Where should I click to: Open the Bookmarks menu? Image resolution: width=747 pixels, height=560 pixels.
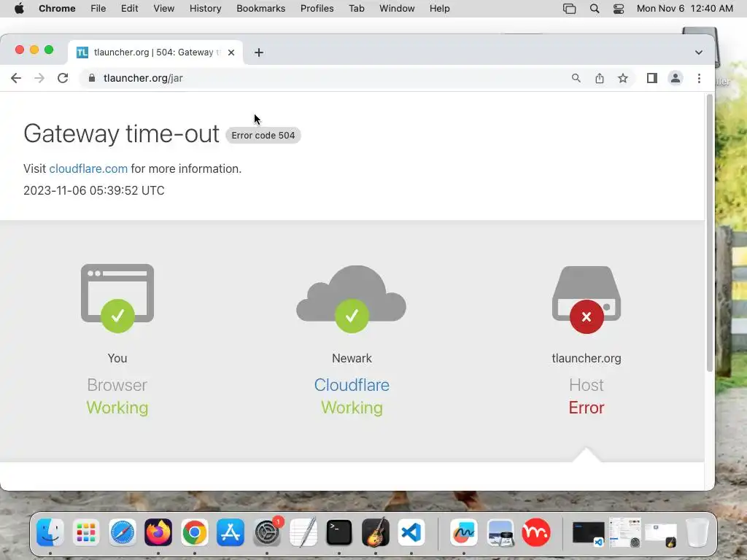click(x=260, y=9)
